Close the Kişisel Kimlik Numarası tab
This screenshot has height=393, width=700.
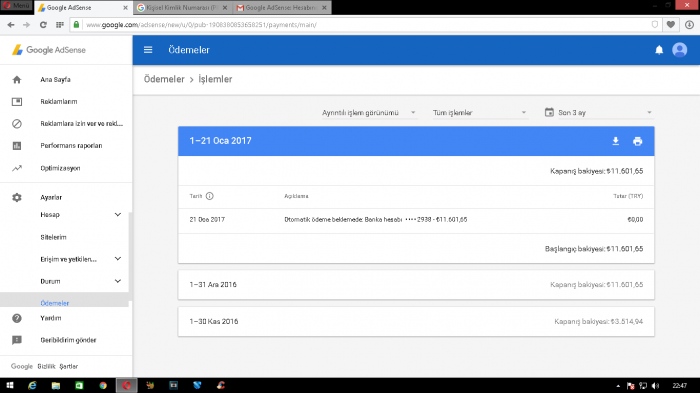tap(225, 8)
